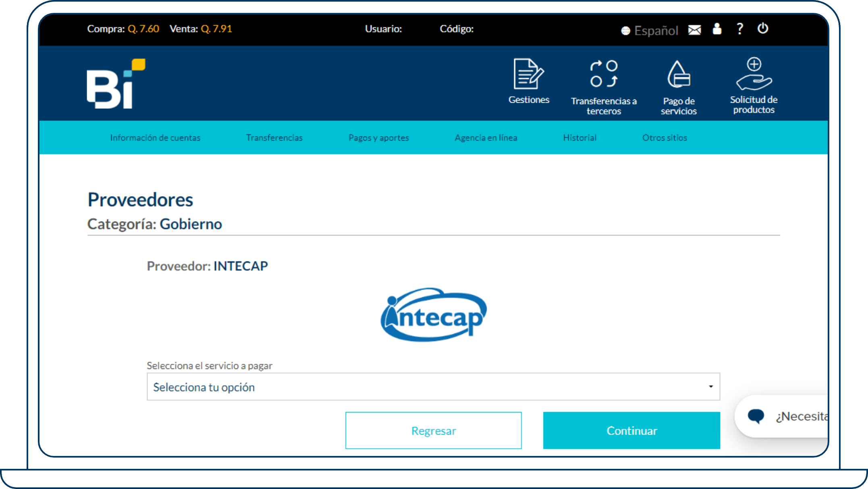Change language from Español
868x489 pixels.
tap(656, 31)
